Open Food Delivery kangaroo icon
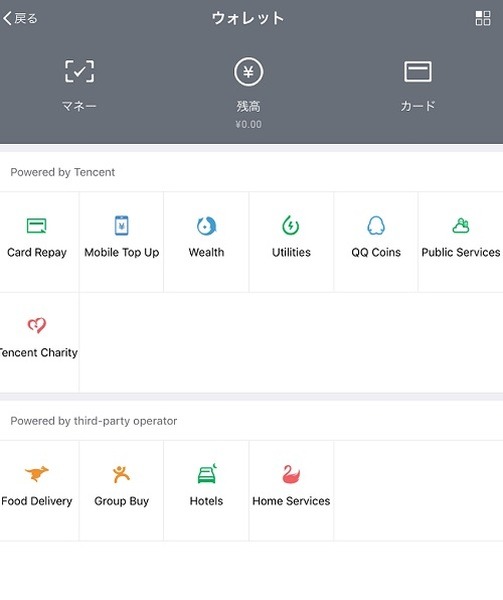This screenshot has width=503, height=600. coord(37,474)
